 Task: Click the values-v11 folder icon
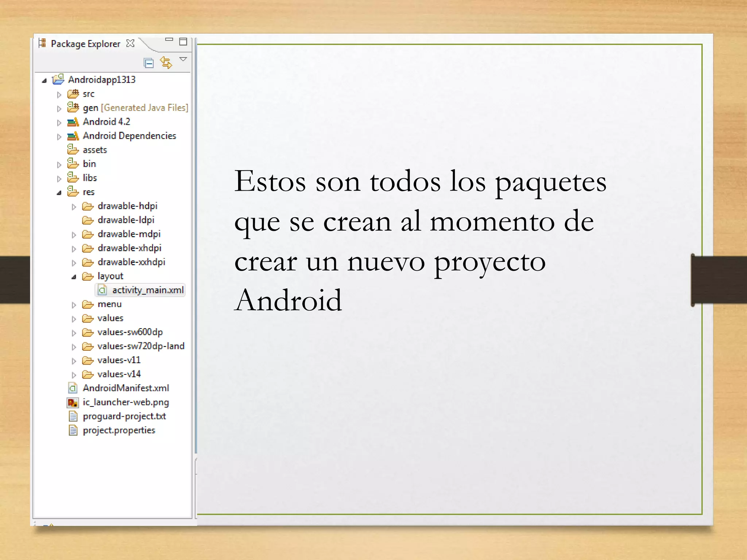click(x=88, y=360)
